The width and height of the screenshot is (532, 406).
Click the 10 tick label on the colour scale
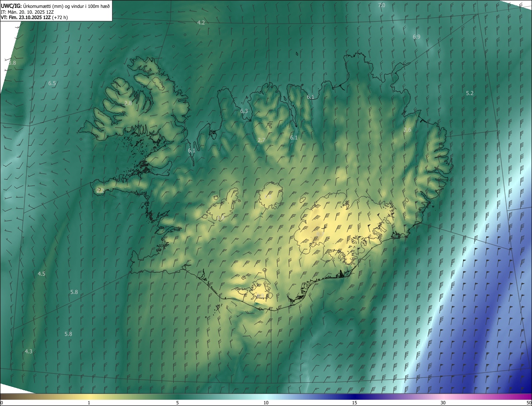point(266,403)
